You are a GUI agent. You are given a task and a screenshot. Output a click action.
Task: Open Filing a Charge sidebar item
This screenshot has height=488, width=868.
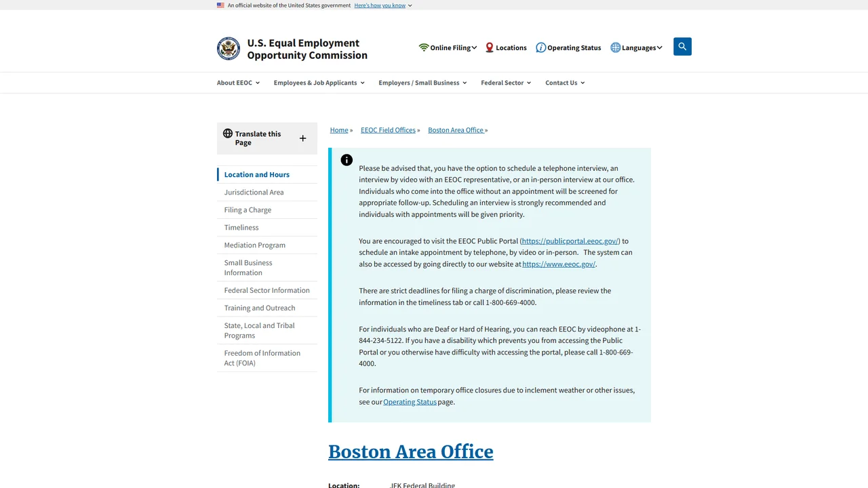[267, 210]
